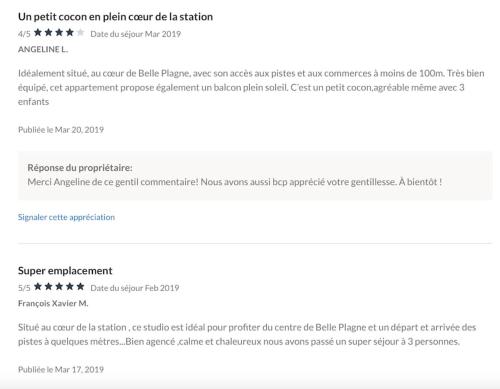Click reviewer name ANGELINE L.

point(43,49)
